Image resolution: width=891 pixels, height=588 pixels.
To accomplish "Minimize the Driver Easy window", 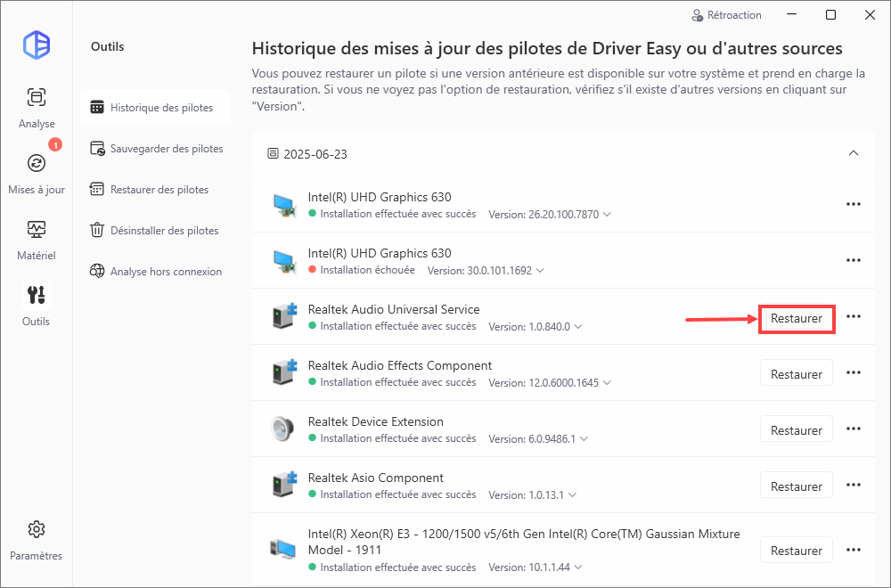I will pyautogui.click(x=791, y=15).
